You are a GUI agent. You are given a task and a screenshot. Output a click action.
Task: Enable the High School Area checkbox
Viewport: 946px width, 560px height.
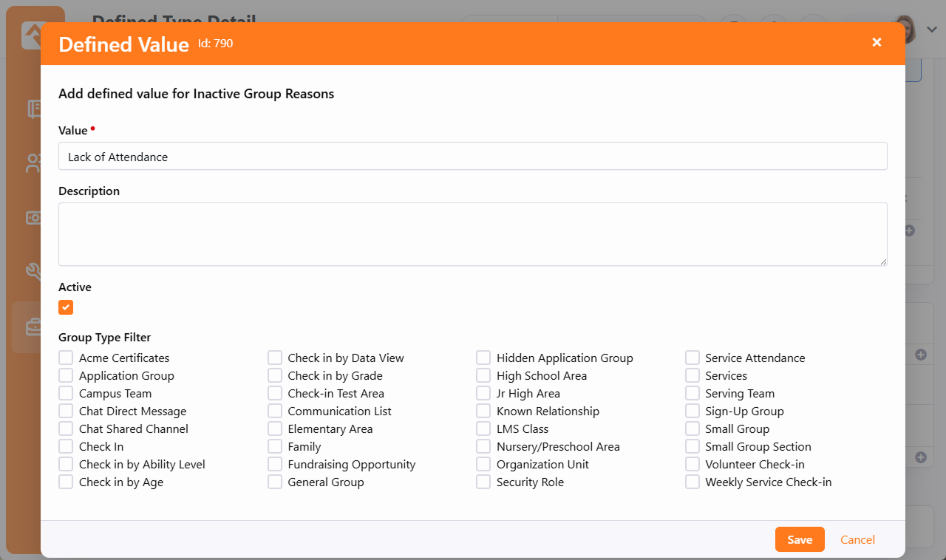tap(483, 375)
